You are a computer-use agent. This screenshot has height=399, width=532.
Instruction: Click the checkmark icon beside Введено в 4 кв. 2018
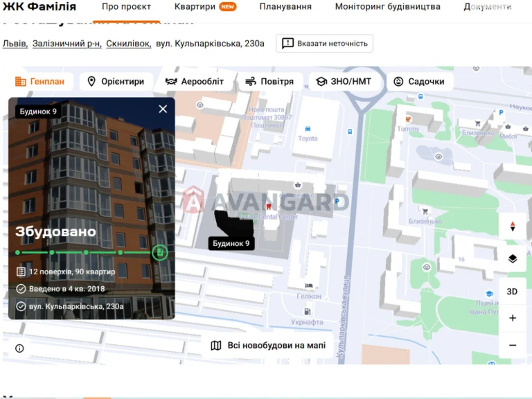click(21, 289)
